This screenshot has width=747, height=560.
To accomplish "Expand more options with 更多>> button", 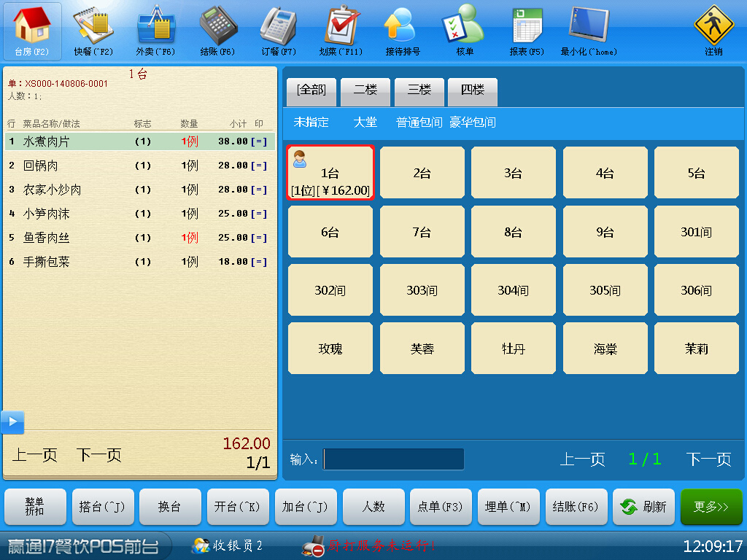I will coord(711,507).
